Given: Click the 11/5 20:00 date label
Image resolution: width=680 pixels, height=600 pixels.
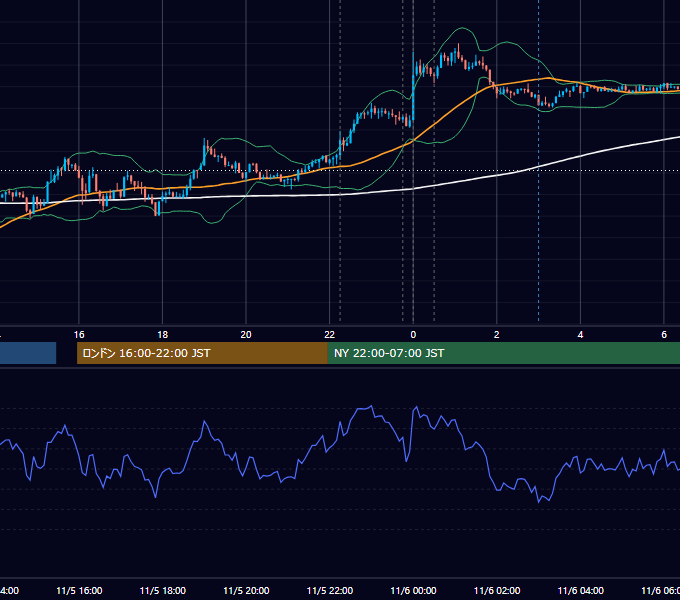Looking at the screenshot, I should click(246, 590).
